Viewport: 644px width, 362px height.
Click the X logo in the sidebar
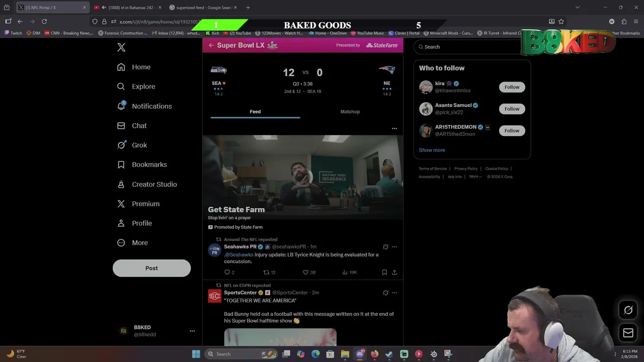pyautogui.click(x=121, y=47)
